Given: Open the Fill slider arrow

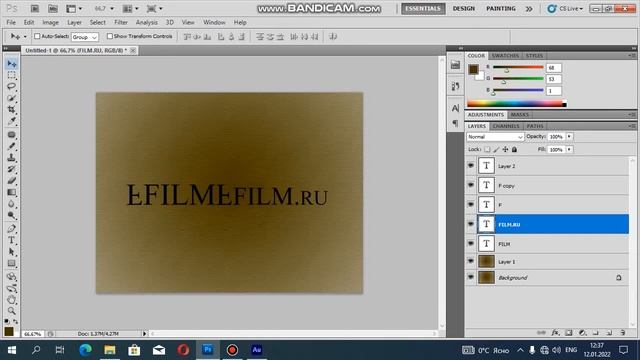Looking at the screenshot, I should [569, 150].
